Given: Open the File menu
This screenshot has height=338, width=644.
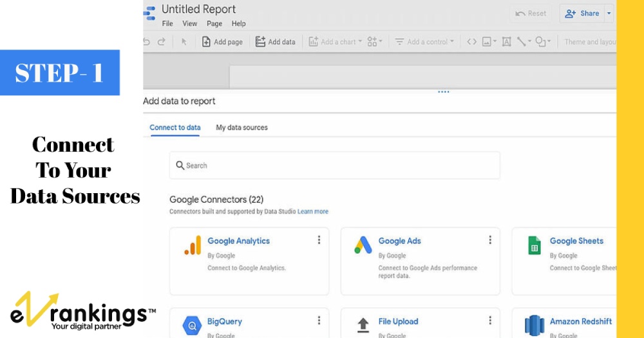Looking at the screenshot, I should pyautogui.click(x=167, y=24).
